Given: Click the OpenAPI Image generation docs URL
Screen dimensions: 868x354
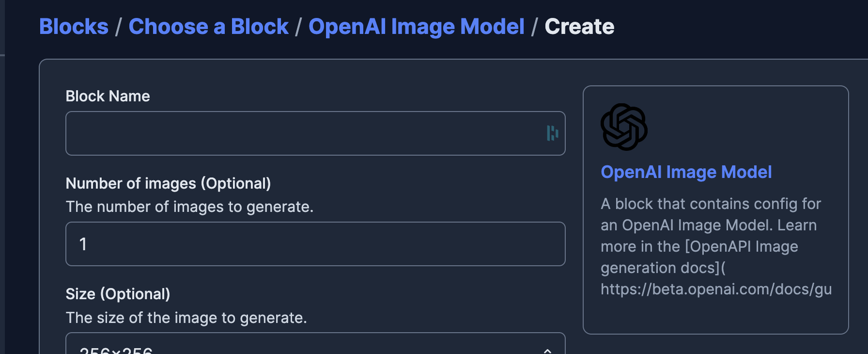Looking at the screenshot, I should tap(716, 289).
